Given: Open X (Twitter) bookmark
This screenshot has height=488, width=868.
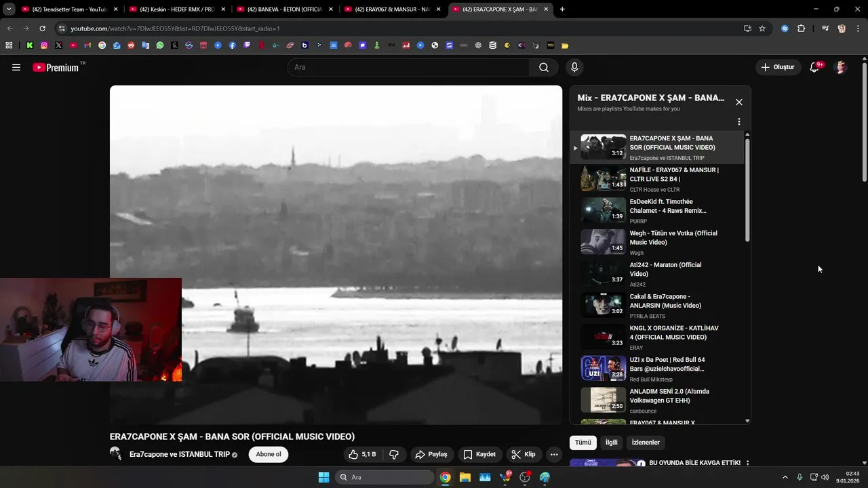Looking at the screenshot, I should (x=59, y=45).
